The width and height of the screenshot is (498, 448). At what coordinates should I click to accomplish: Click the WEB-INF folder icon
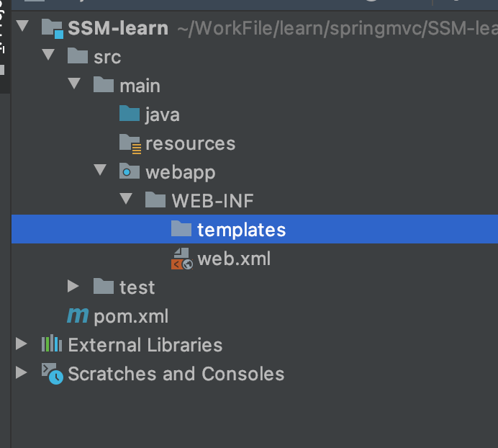(155, 201)
